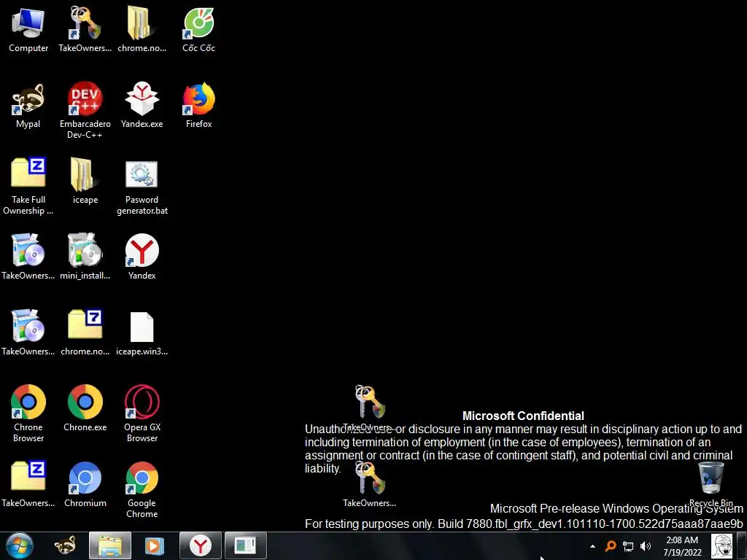Image resolution: width=747 pixels, height=560 pixels.
Task: Open Windows Explorer from the taskbar
Action: click(x=110, y=545)
